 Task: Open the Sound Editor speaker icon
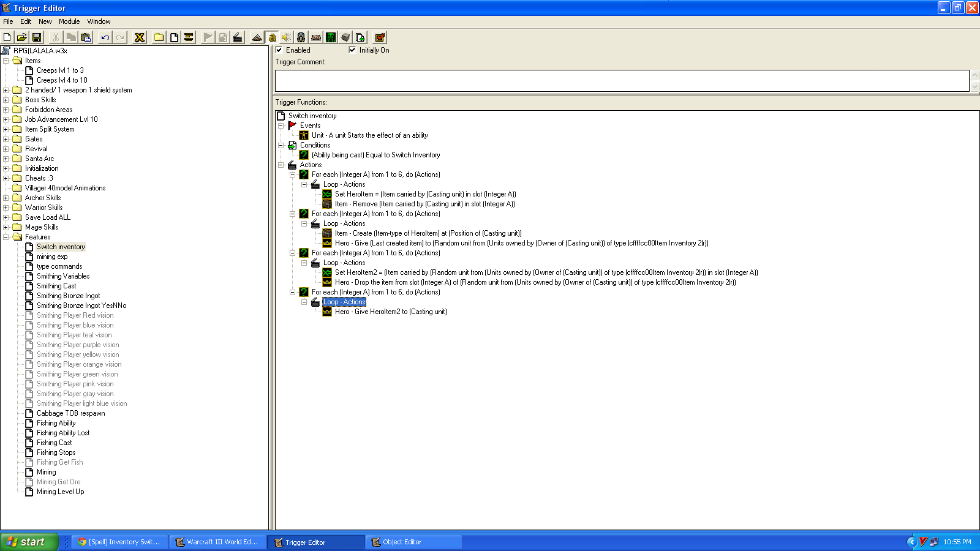click(x=287, y=37)
